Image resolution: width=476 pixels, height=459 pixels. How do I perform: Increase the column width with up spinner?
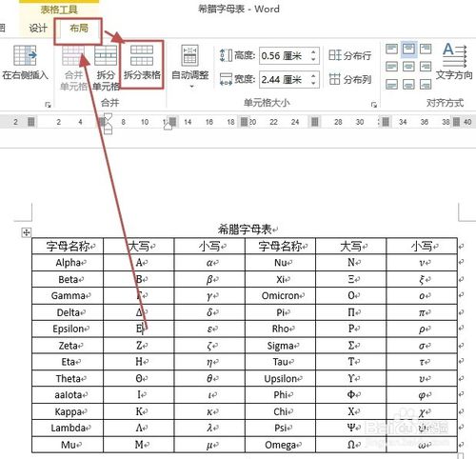(x=313, y=75)
